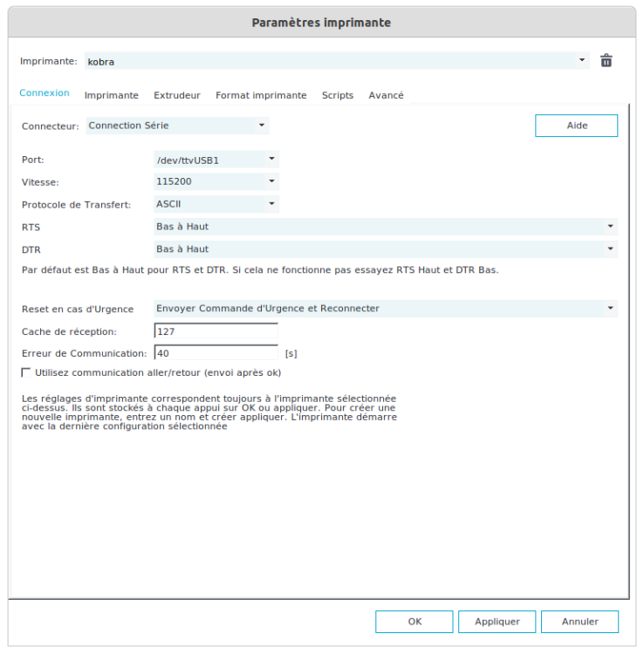Open the Format imprimante tab
The image size is (644, 654).
[x=261, y=96]
